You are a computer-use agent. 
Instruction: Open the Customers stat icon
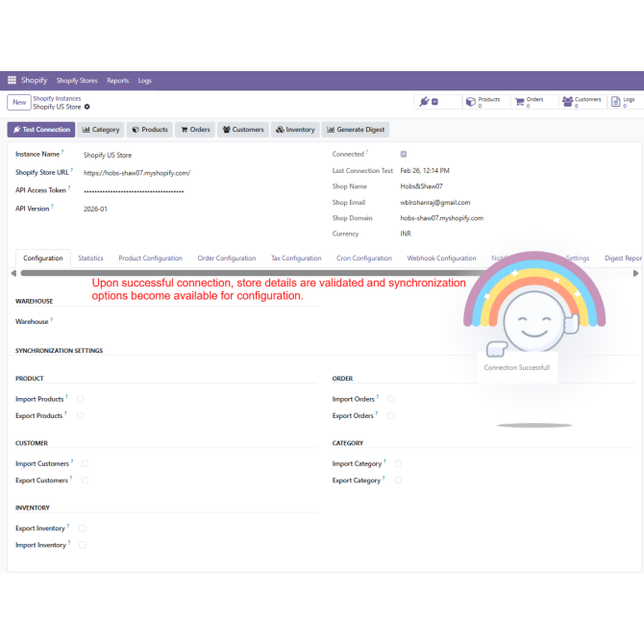[568, 102]
